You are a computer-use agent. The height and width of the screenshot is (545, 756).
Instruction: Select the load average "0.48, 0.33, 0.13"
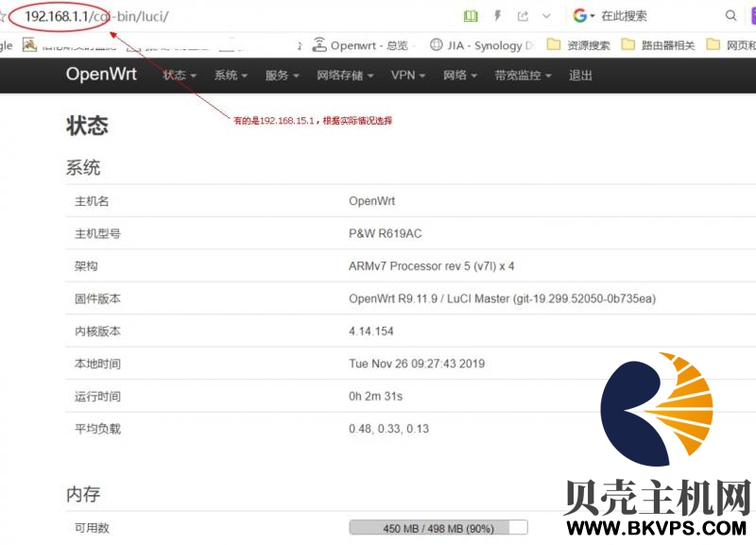pos(388,429)
